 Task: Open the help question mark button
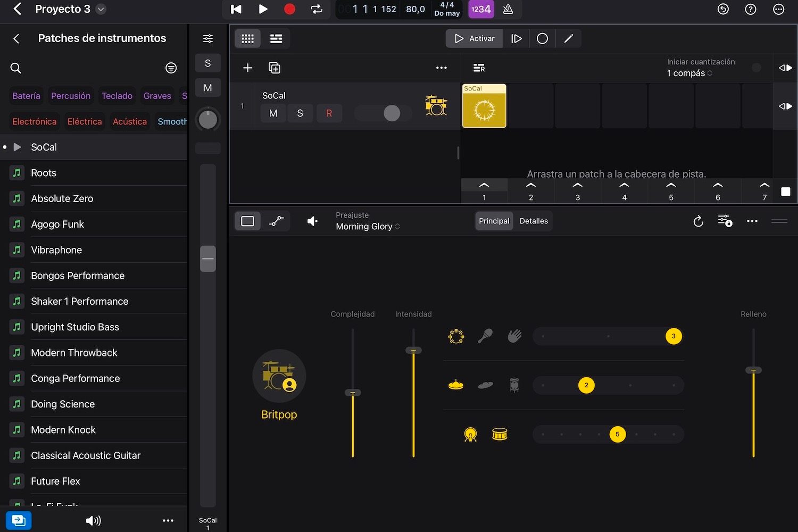[x=750, y=9]
